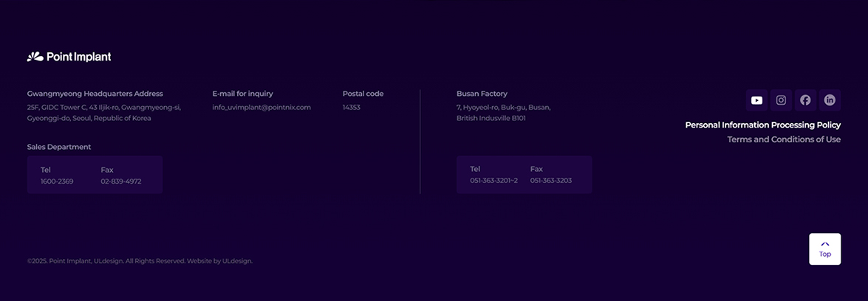Click Busan Factory fax 051-363-3203

(551, 181)
